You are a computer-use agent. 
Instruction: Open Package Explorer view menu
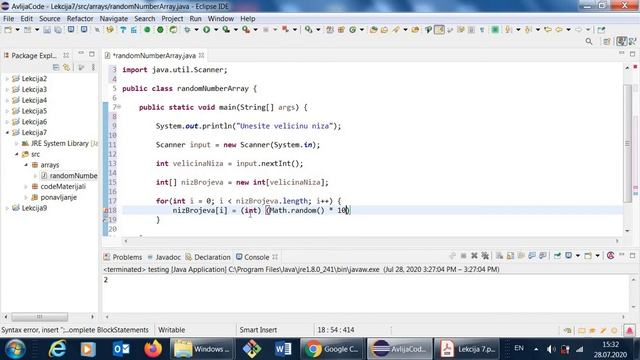(93, 67)
